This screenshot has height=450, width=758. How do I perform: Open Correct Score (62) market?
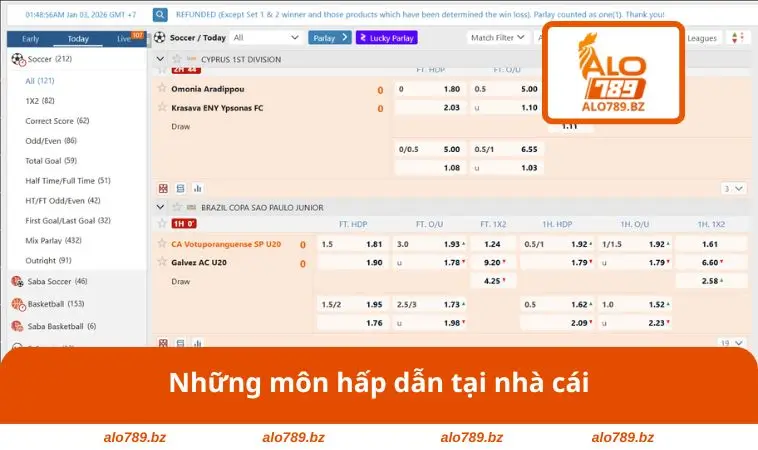57,121
